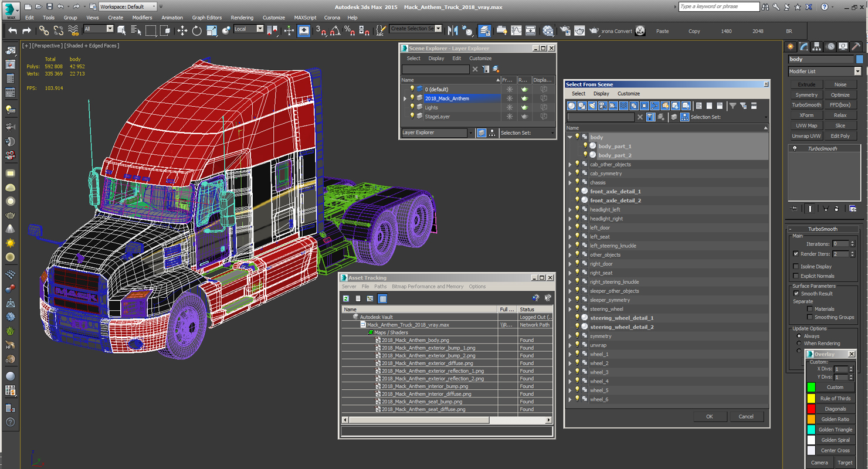Uncheck the Render Iters checkbox

(x=796, y=254)
